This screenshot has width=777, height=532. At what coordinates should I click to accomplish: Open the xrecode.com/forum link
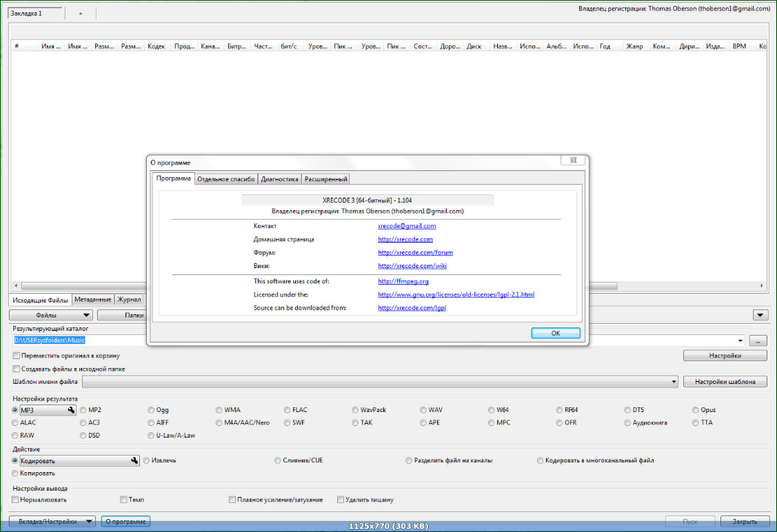point(415,253)
